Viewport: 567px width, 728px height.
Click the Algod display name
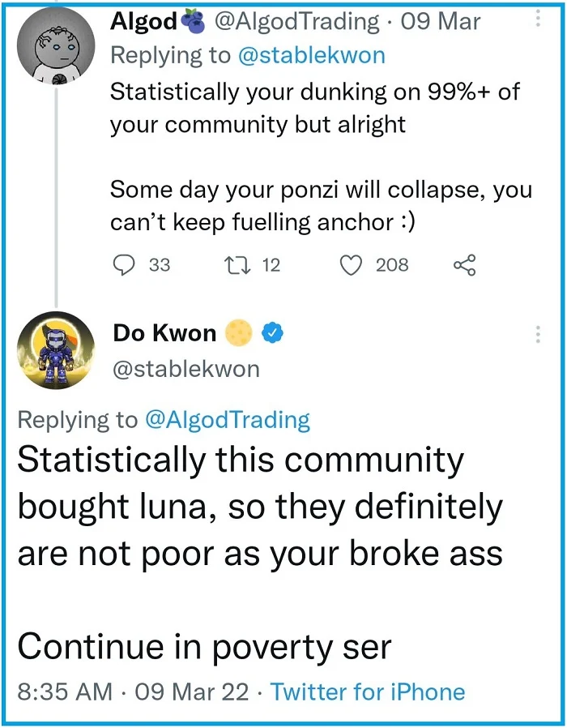point(144,21)
